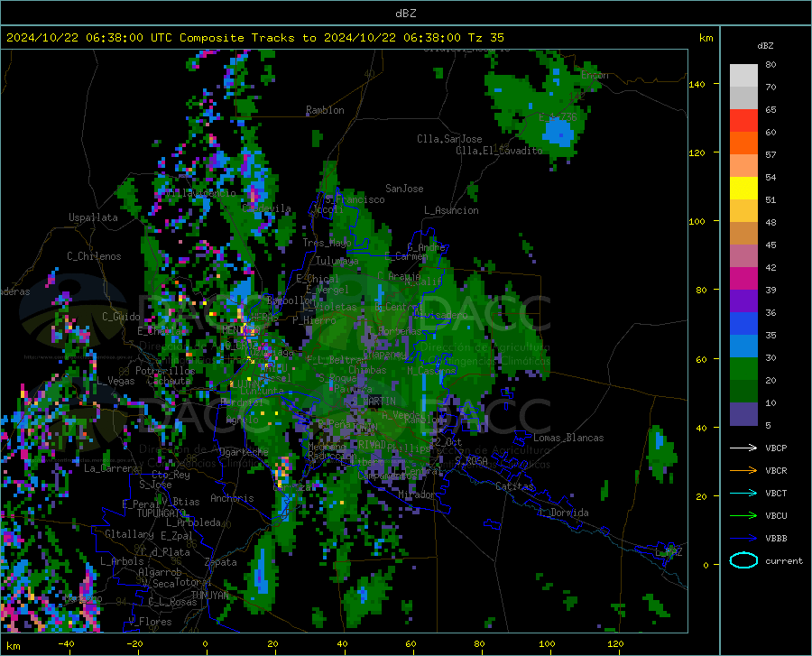Click the dBZ title at top
The image size is (812, 656).
point(405,14)
